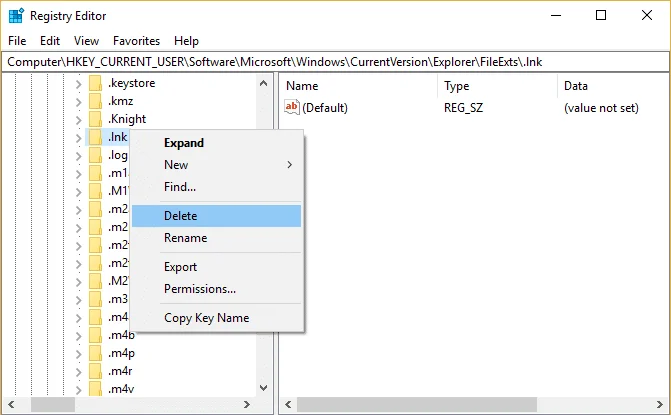Open the New submenu arrow in context menu
Viewport: 671px width, 415px height.
click(290, 165)
